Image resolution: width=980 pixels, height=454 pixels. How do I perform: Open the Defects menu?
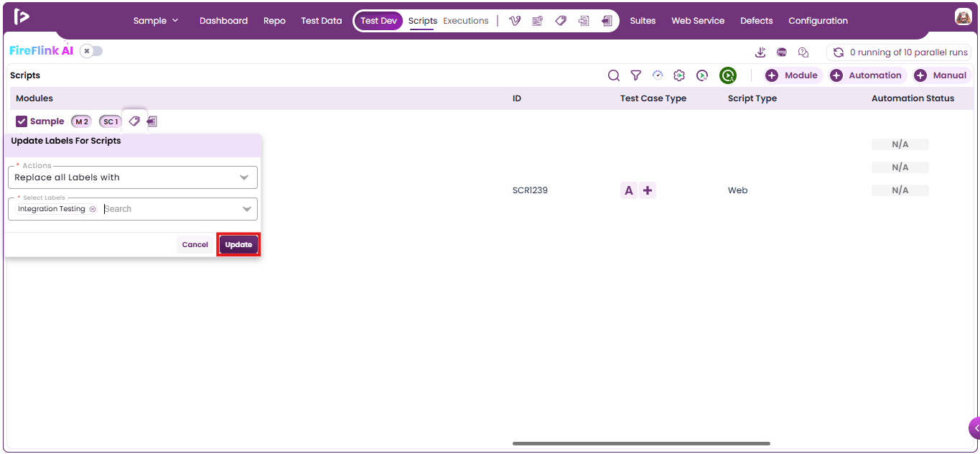pos(757,21)
